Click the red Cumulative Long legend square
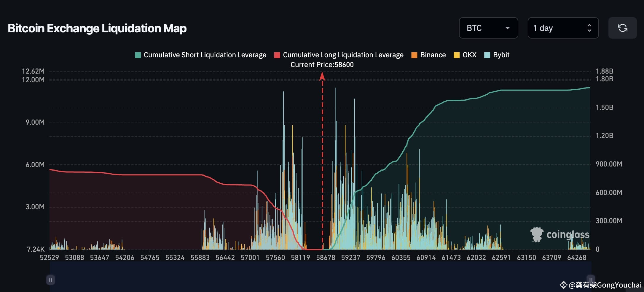 pyautogui.click(x=277, y=55)
